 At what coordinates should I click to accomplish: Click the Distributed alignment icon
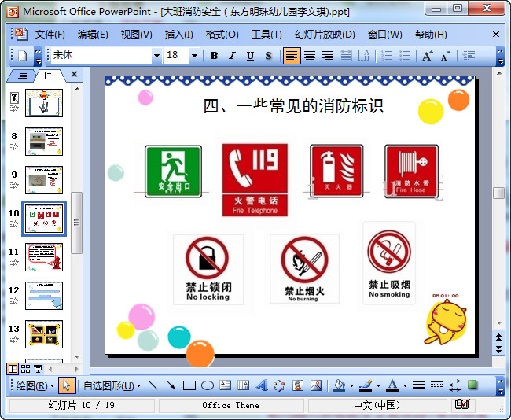coord(345,56)
